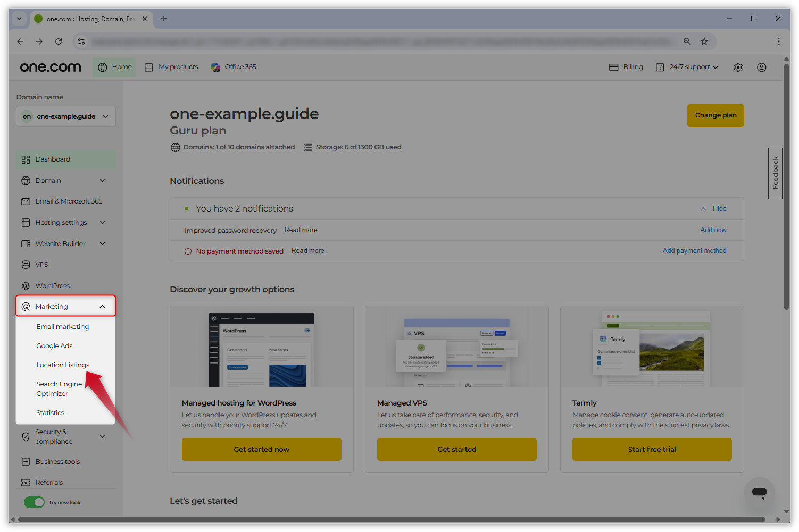Viewport: 799px width, 532px height.
Task: Open the settings gear icon
Action: coord(738,67)
